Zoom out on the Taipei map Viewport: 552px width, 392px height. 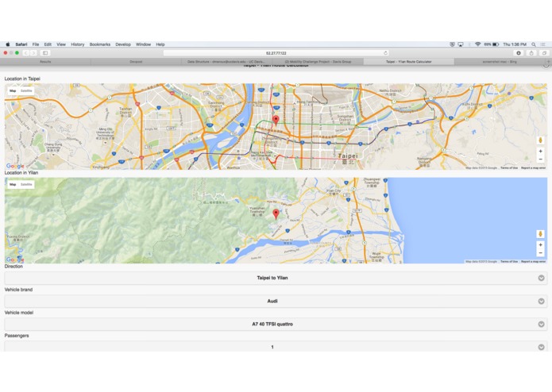click(540, 159)
